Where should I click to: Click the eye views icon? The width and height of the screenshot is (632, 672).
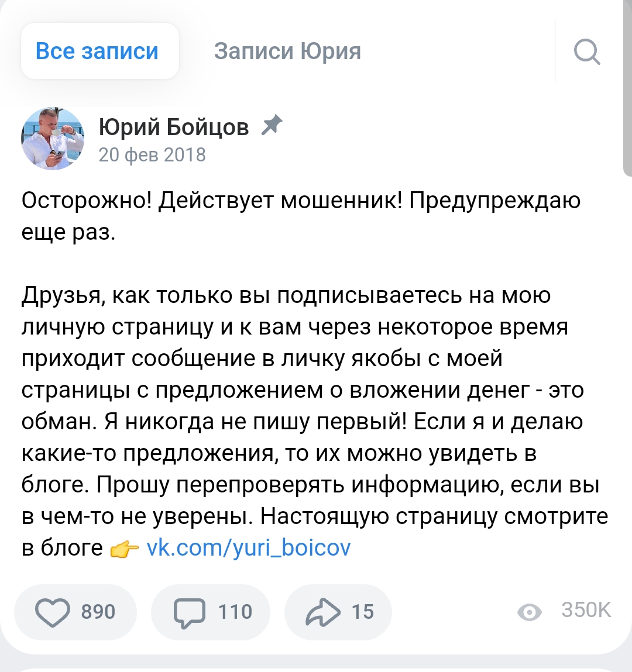click(x=530, y=612)
